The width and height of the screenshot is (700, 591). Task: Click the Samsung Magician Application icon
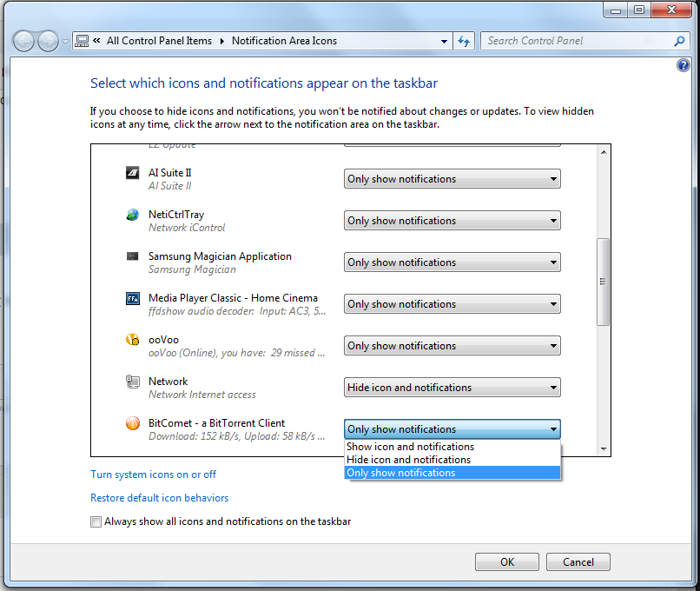click(x=133, y=256)
